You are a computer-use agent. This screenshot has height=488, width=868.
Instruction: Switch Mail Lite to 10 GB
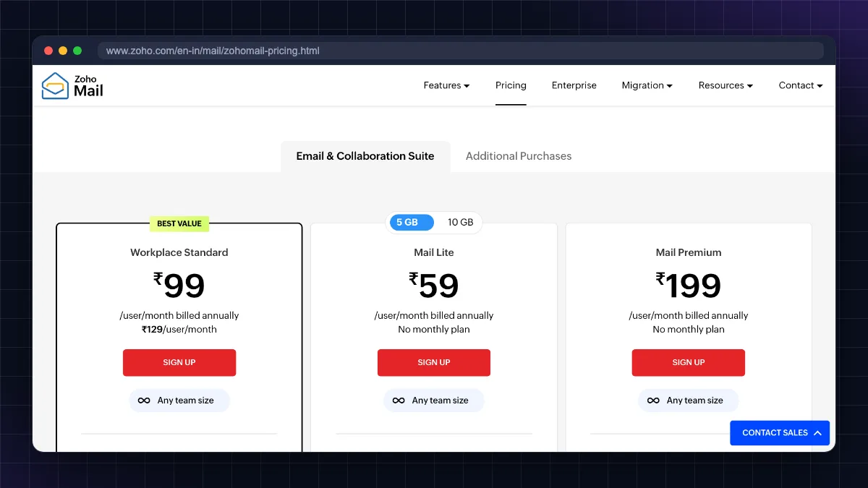(460, 223)
